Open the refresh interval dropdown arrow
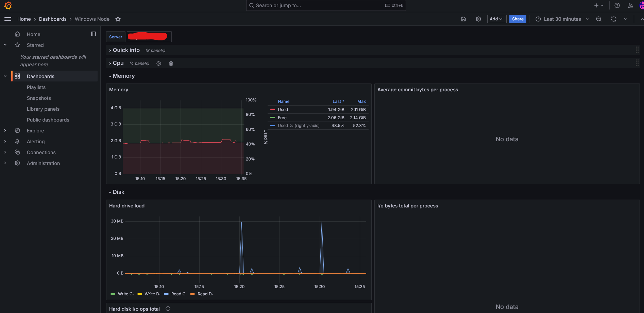This screenshot has width=644, height=313. pos(625,19)
